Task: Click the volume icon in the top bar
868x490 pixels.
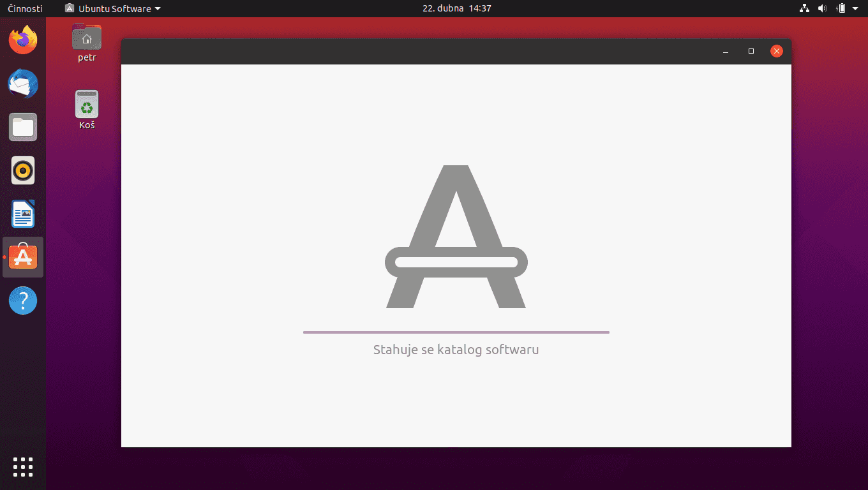Action: point(822,8)
